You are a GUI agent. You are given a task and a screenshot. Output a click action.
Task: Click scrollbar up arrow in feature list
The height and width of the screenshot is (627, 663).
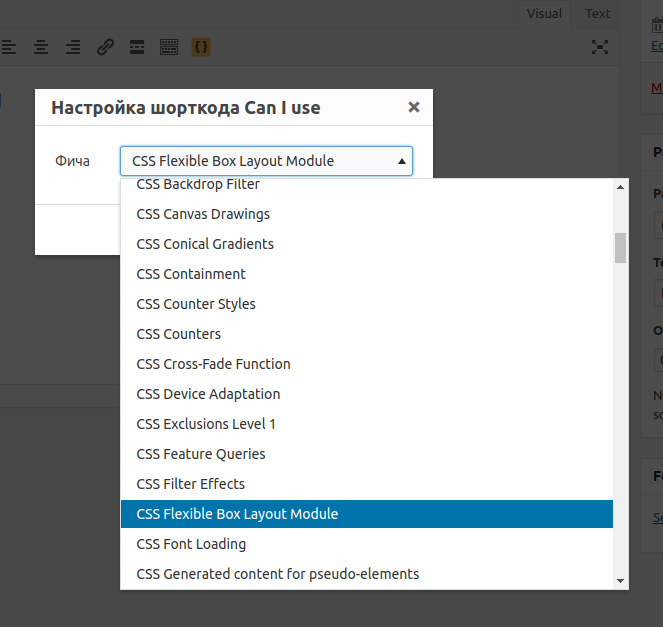pos(620,187)
